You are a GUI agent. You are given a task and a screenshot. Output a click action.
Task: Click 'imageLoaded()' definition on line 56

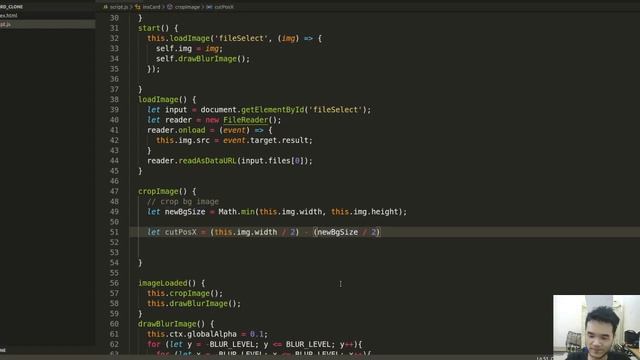click(x=167, y=283)
